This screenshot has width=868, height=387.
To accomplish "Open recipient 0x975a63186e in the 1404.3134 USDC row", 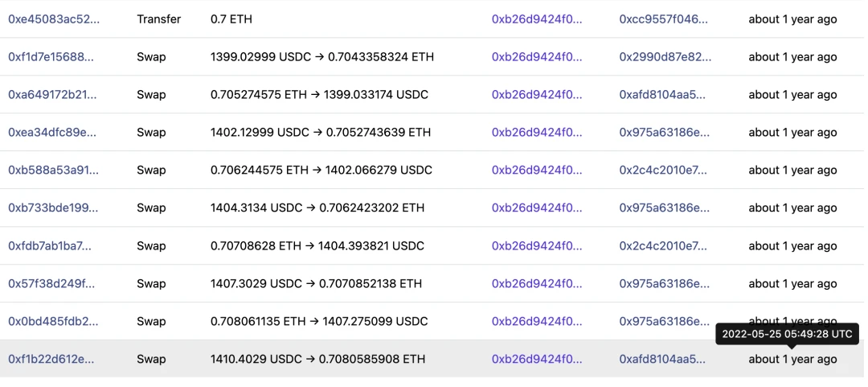I will pos(665,208).
